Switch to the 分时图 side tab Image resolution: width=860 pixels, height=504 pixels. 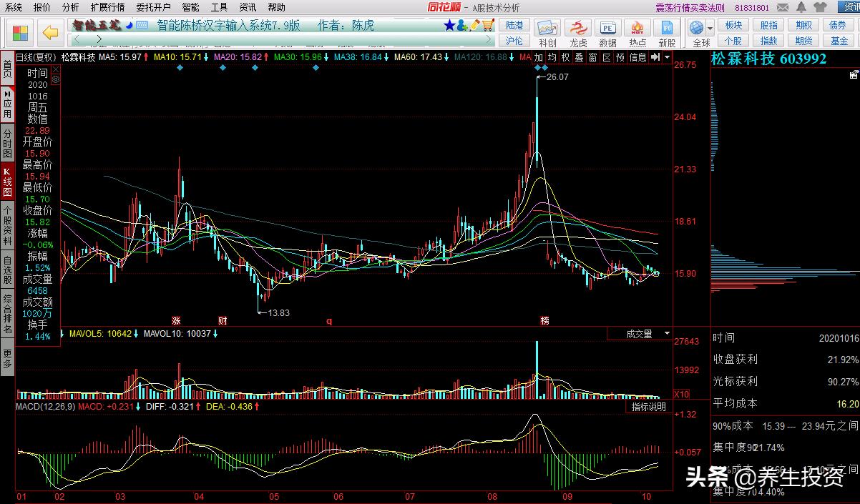[x=7, y=144]
